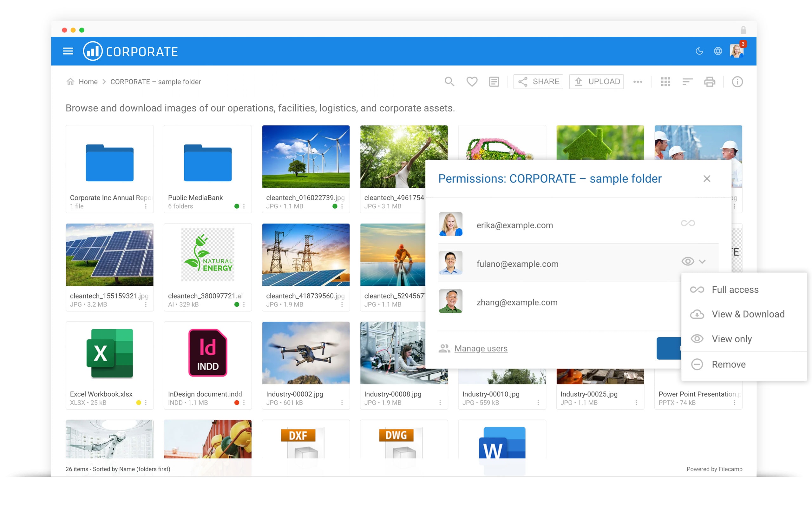This screenshot has height=508, width=812.
Task: Open the Public MediaBank folder
Action: [x=208, y=163]
